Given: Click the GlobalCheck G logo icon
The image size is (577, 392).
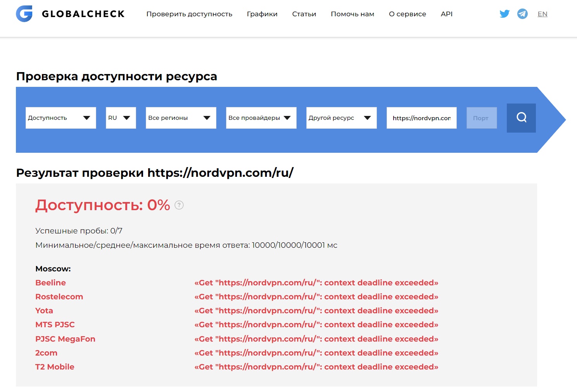Looking at the screenshot, I should (x=24, y=14).
